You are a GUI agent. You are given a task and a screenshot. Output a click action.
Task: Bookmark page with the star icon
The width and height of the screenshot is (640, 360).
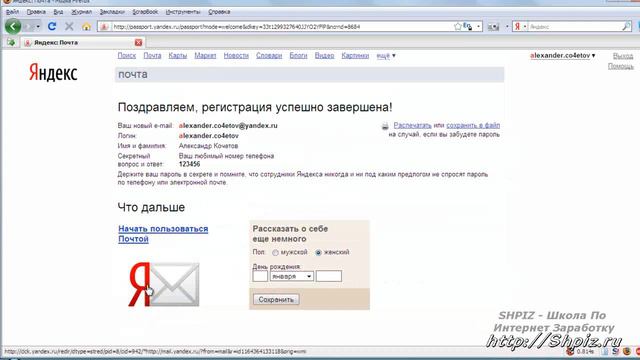pos(458,27)
